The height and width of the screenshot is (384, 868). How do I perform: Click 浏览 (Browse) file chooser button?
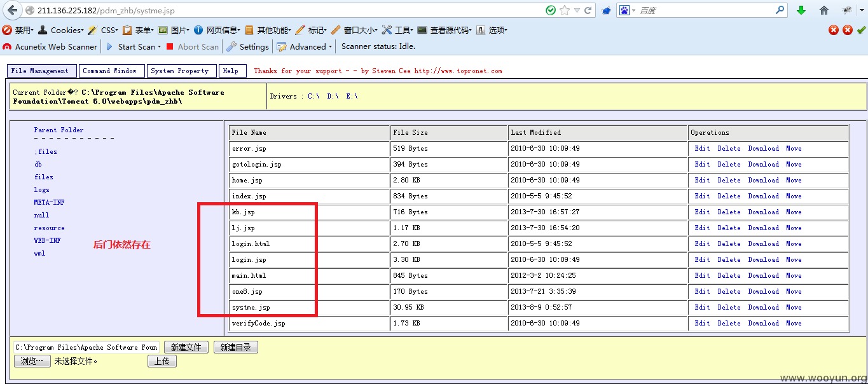point(32,361)
